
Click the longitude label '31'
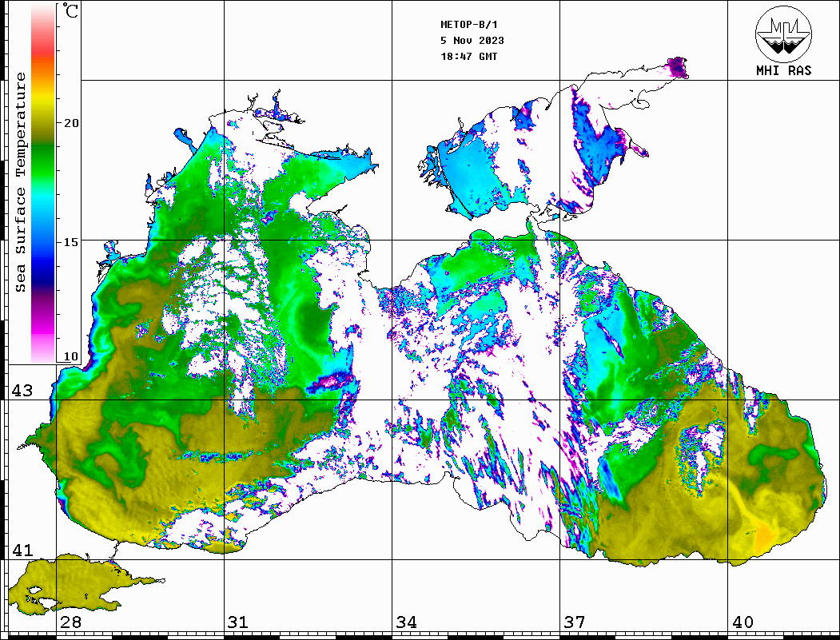tap(238, 622)
